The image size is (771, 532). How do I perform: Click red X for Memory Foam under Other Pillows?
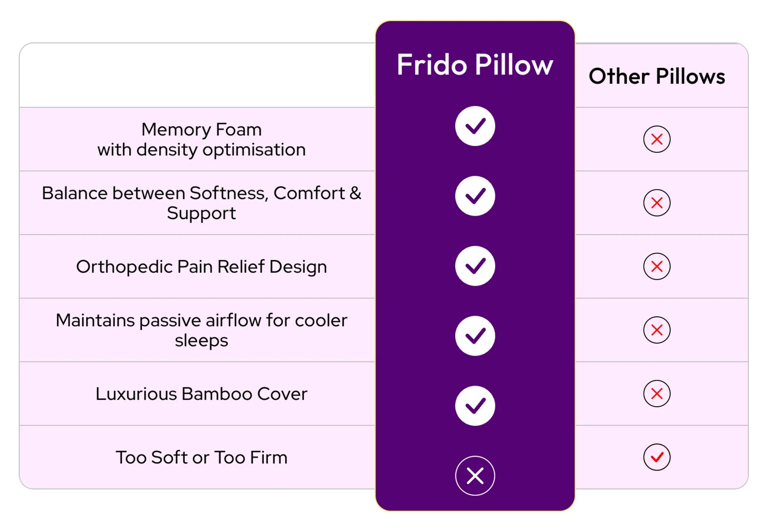coord(657,139)
